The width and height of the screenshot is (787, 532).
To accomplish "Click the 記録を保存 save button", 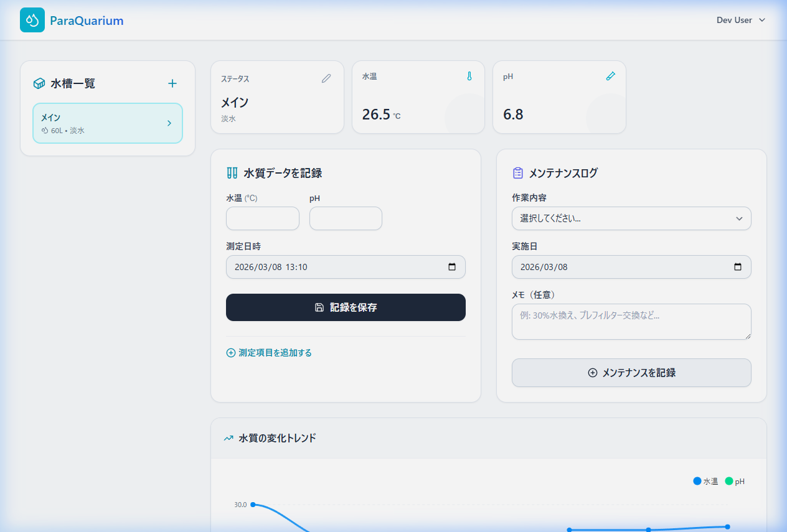I will (x=345, y=307).
